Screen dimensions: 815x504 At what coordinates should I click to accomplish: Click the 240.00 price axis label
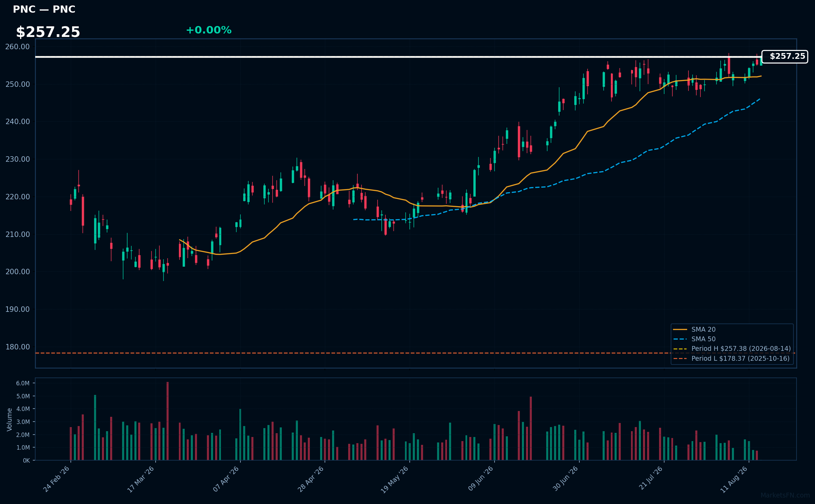coord(17,122)
